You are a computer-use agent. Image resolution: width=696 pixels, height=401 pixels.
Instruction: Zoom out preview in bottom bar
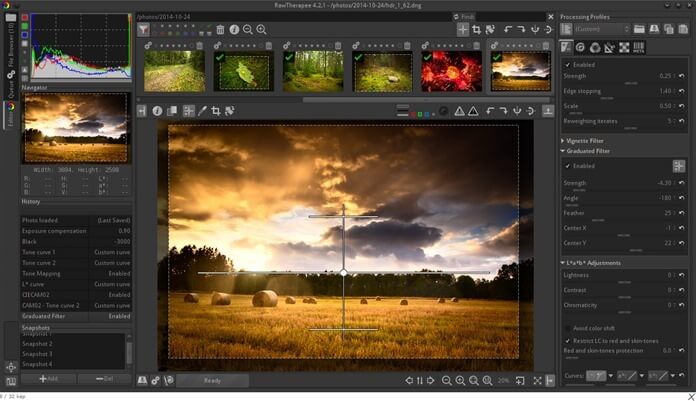click(x=447, y=381)
